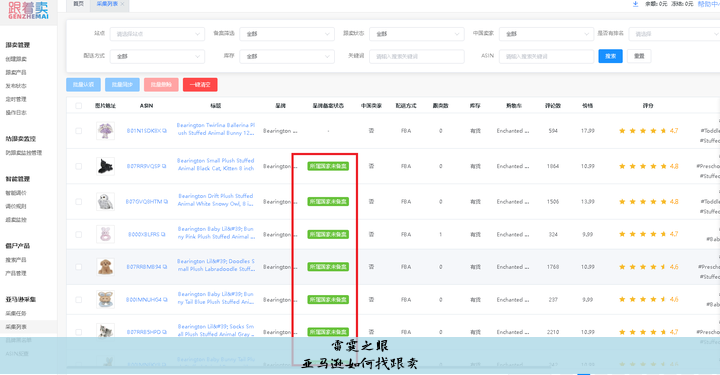Open 调价规则 in the sidebar
The width and height of the screenshot is (720, 375).
click(x=16, y=206)
